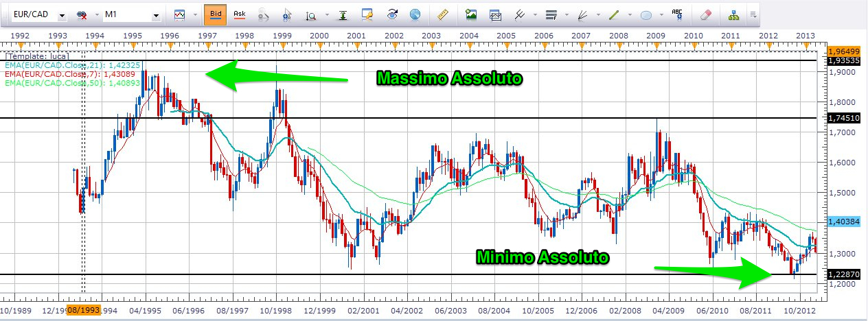Select the ruler measurement tool

pos(442,14)
